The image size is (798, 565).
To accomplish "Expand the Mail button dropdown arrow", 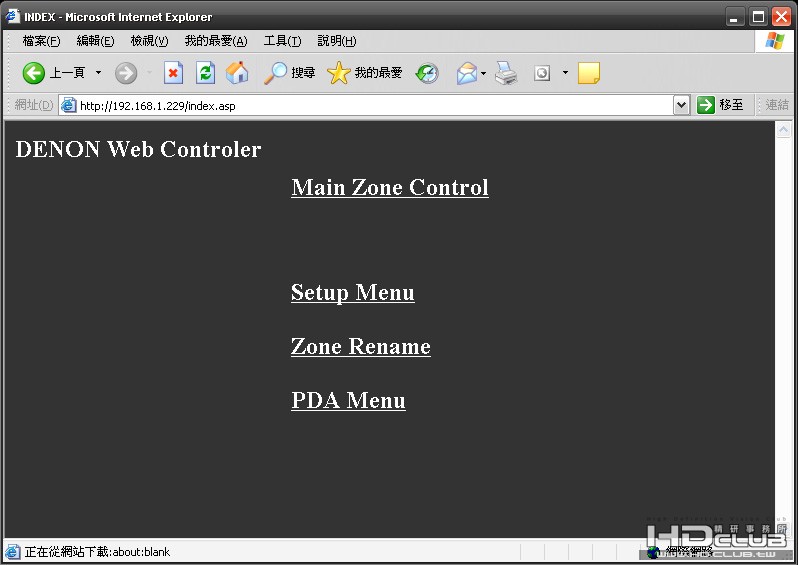I will coord(483,73).
